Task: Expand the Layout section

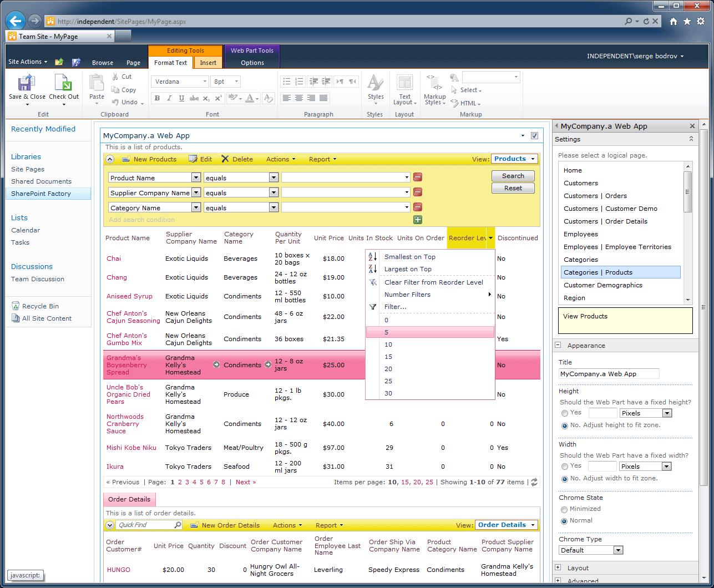Action: [x=558, y=567]
